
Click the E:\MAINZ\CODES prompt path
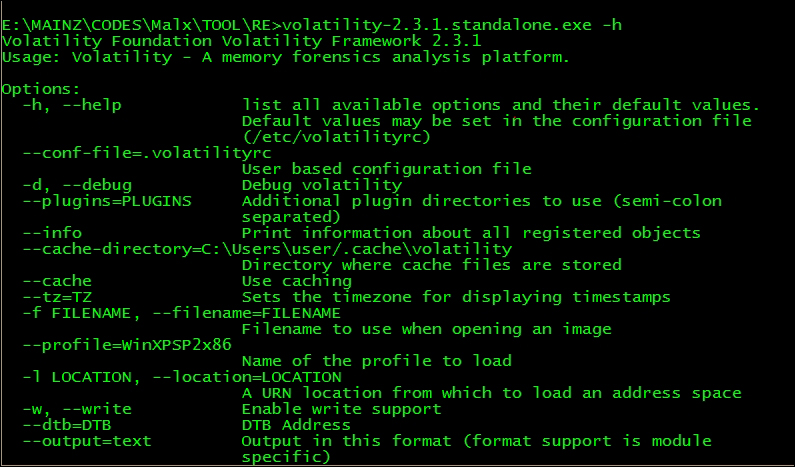[90, 24]
